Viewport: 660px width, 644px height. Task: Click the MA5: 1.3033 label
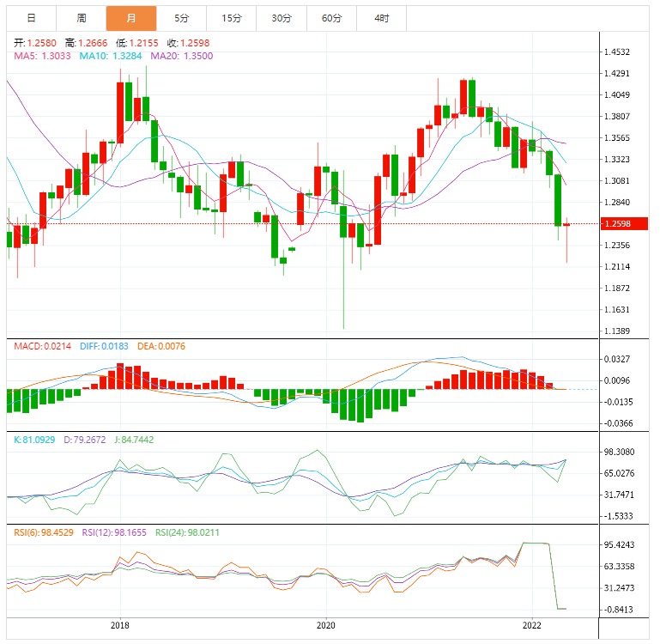click(43, 56)
